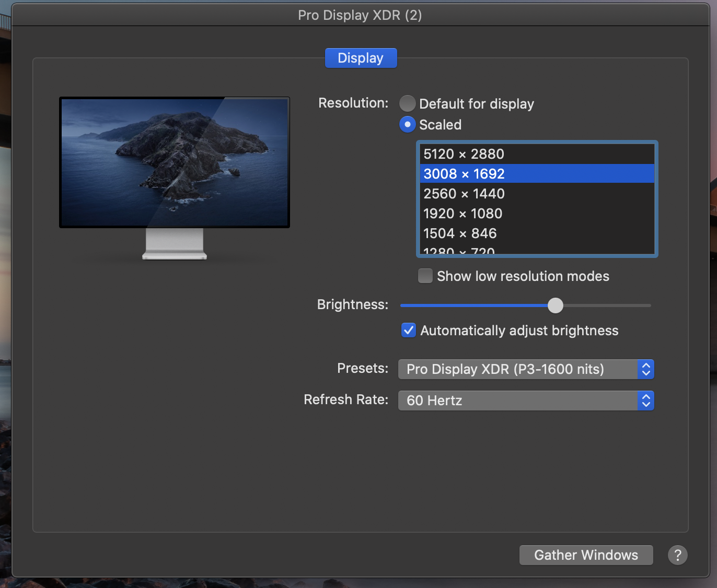This screenshot has width=717, height=588.
Task: Choose 1920 × 1080 resolution
Action: tap(537, 214)
